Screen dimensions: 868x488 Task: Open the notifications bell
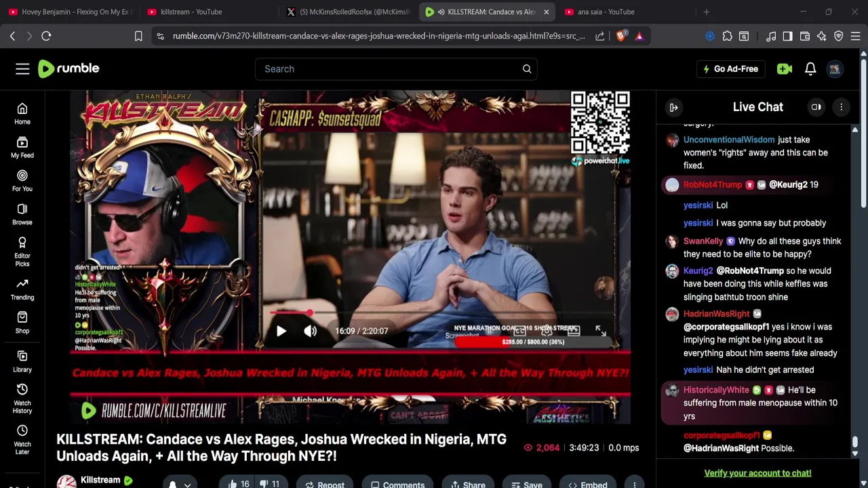[810, 68]
